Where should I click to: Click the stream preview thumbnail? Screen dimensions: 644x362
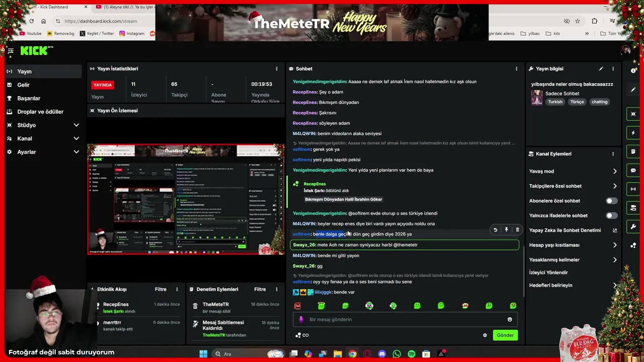186,200
